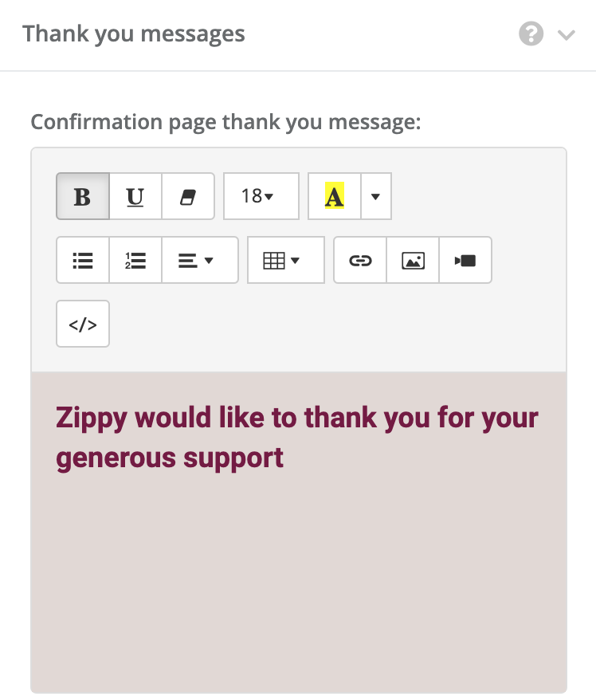Collapse the Thank you messages section
The height and width of the screenshot is (700, 596).
[x=566, y=34]
